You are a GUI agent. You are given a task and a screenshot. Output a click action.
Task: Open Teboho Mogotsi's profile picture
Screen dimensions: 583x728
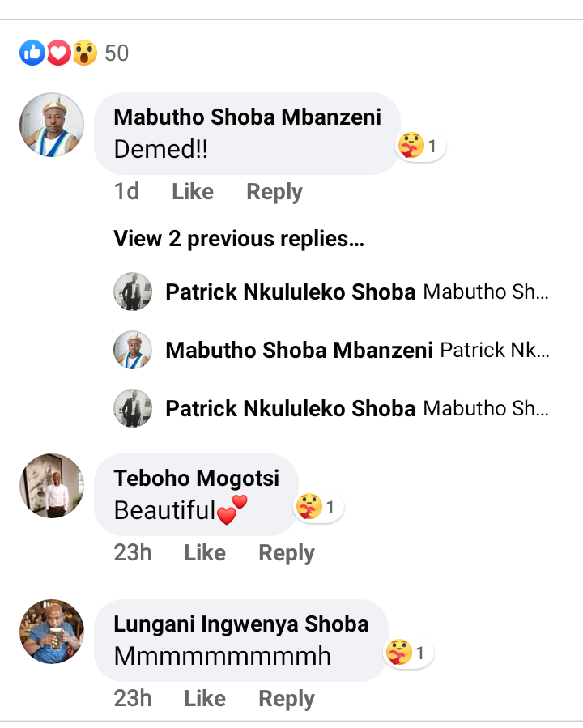coord(52,485)
